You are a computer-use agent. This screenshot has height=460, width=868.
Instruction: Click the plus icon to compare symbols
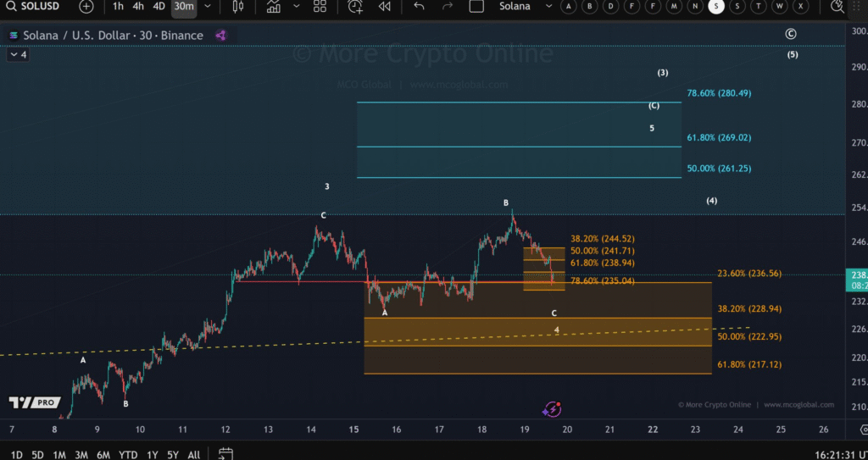pos(86,6)
